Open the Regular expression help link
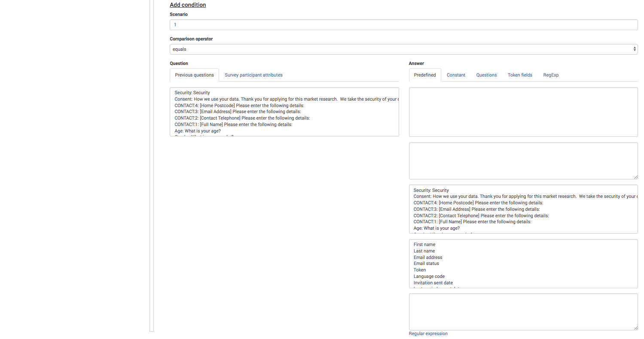 (x=428, y=334)
